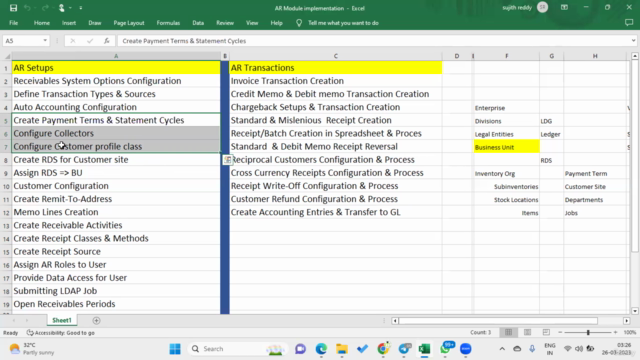This screenshot has width=640, height=360.
Task: Select column A header
Action: pos(116,56)
